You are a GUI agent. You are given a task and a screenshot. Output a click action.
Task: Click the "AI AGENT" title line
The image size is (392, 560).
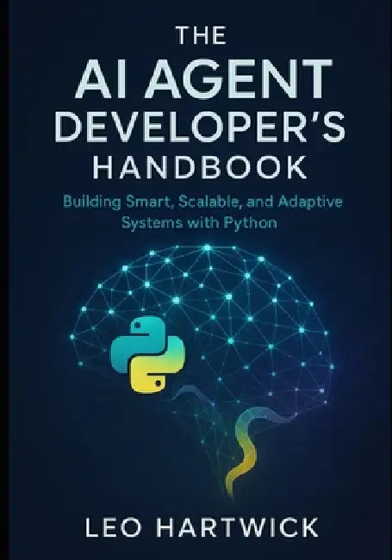pyautogui.click(x=203, y=79)
